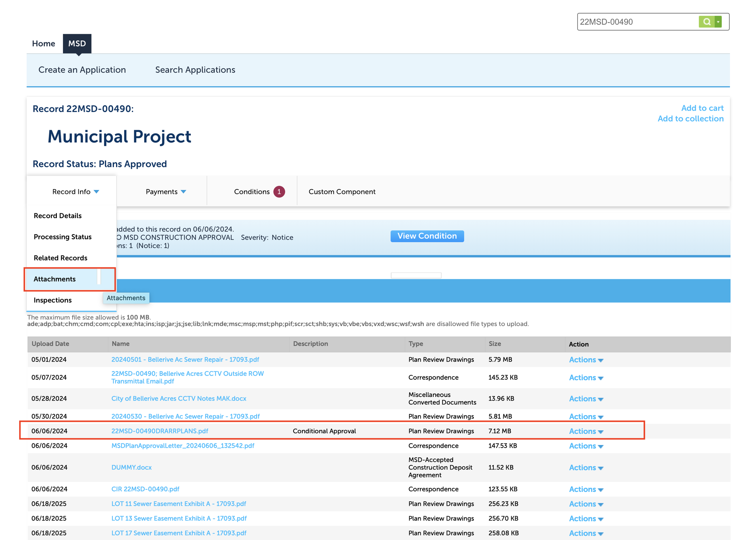The height and width of the screenshot is (540, 756).
Task: Click the Conditions count badge
Action: pos(279,191)
